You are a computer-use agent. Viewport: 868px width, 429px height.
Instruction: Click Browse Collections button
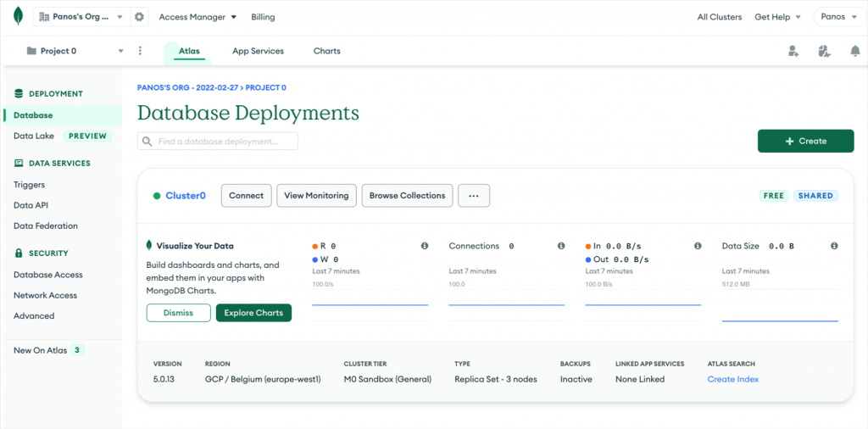tap(408, 195)
